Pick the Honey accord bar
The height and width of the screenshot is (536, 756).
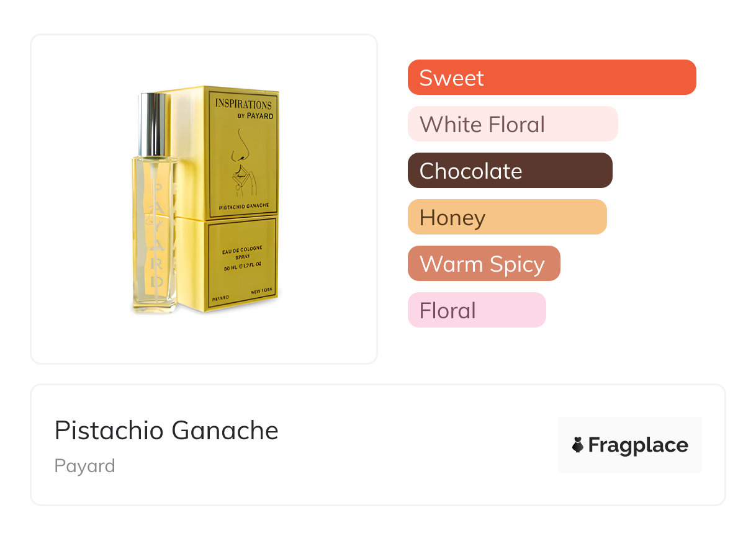506,217
